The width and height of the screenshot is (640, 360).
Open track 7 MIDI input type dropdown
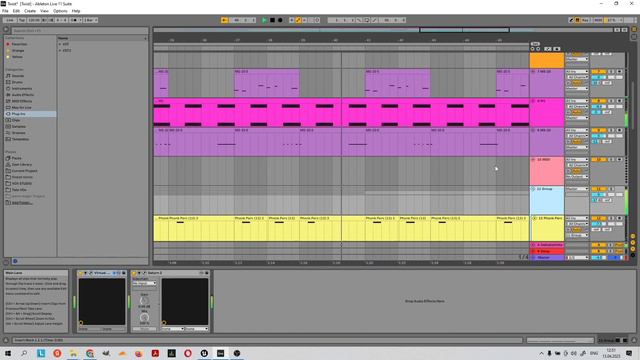click(577, 71)
